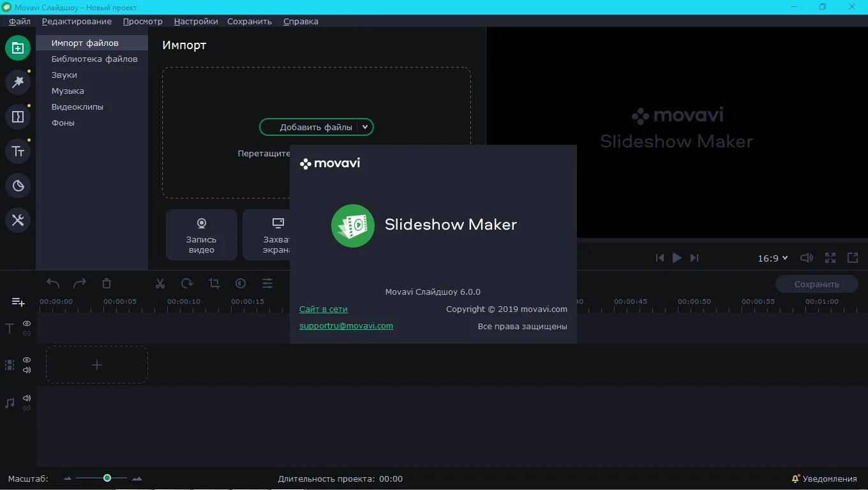
Task: Click the supportru@movavi.com link
Action: [x=346, y=325]
